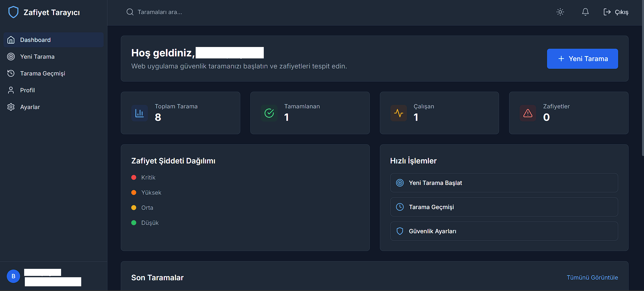Click the green Düşük severity dot
The width and height of the screenshot is (644, 291).
coord(134,223)
